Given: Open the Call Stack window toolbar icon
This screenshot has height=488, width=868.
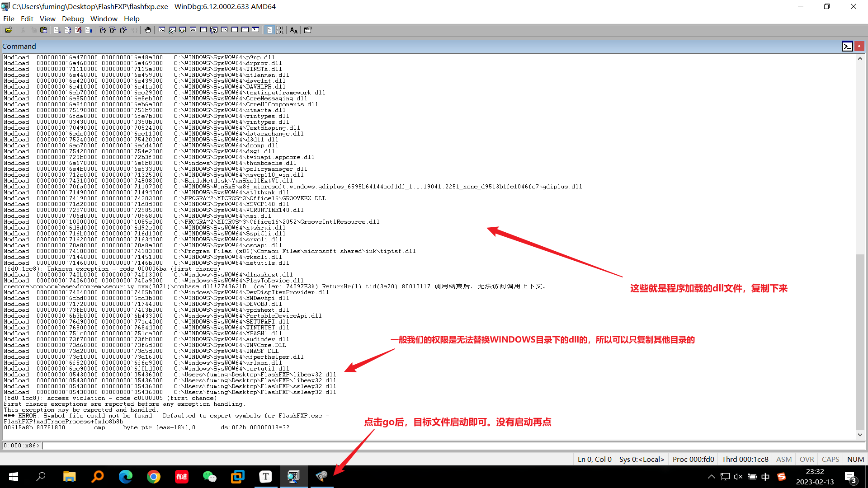Looking at the screenshot, I should pos(214,30).
